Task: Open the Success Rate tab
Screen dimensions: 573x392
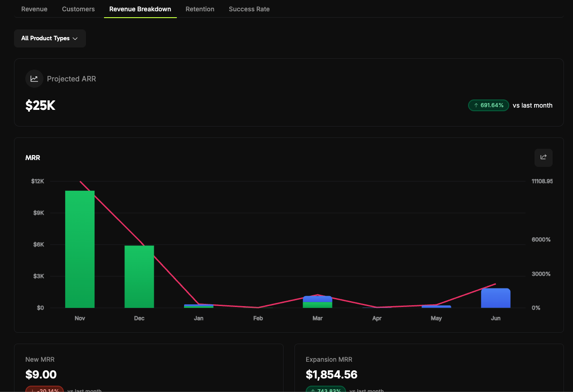Action: [249, 9]
